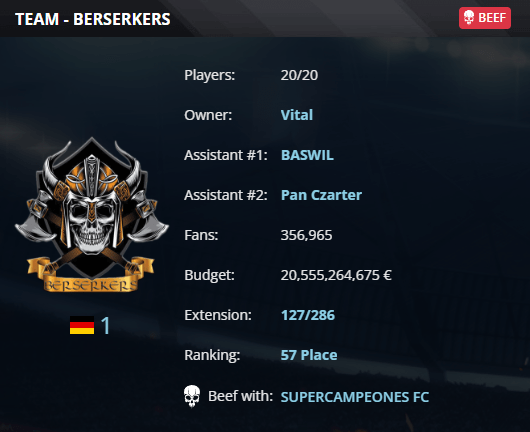Click the 20/20 players value
Viewport: 530px width, 432px height.
[299, 75]
